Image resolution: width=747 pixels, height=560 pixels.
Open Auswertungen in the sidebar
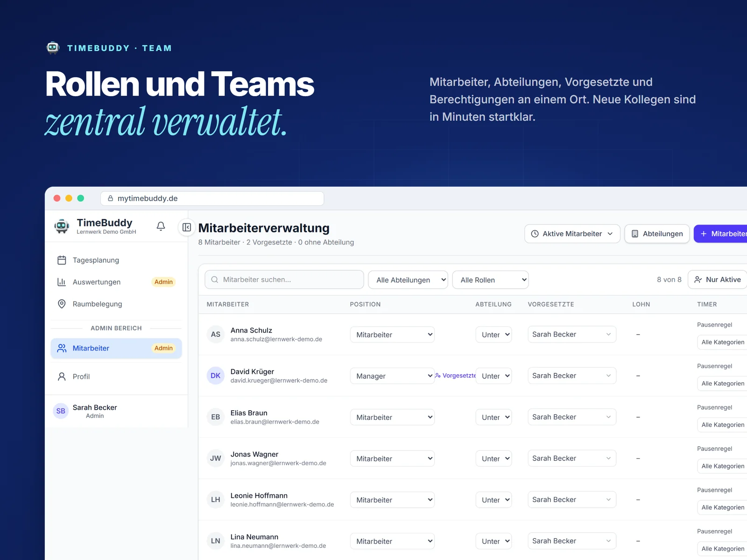[116, 282]
